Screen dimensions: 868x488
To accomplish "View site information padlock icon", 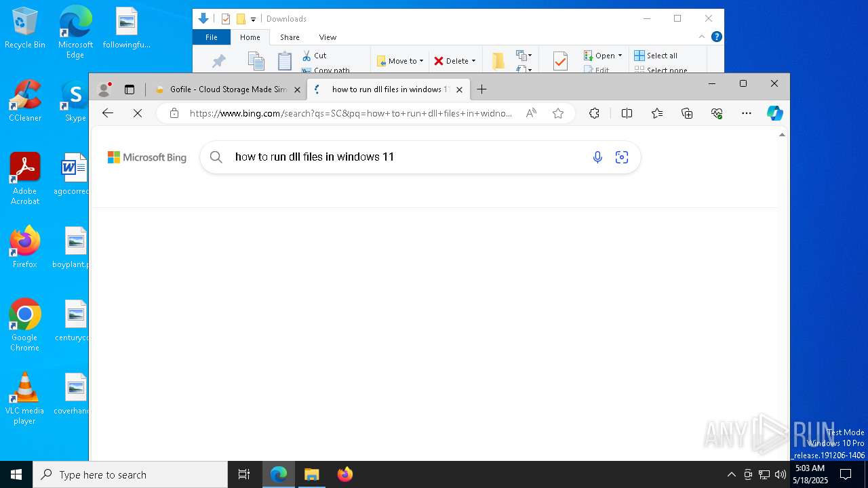I will (x=174, y=113).
